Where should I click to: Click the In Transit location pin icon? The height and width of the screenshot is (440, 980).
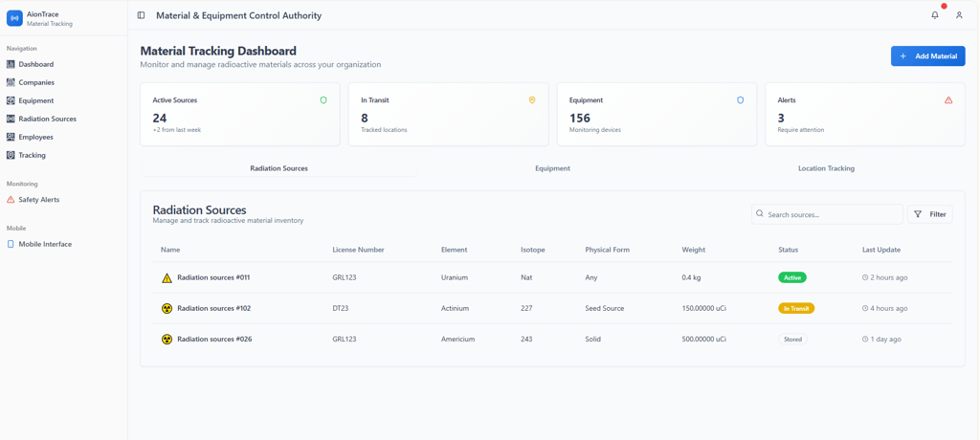[x=532, y=99]
